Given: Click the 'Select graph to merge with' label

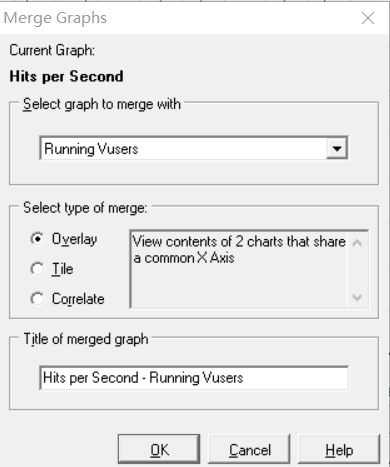Looking at the screenshot, I should 102,104.
